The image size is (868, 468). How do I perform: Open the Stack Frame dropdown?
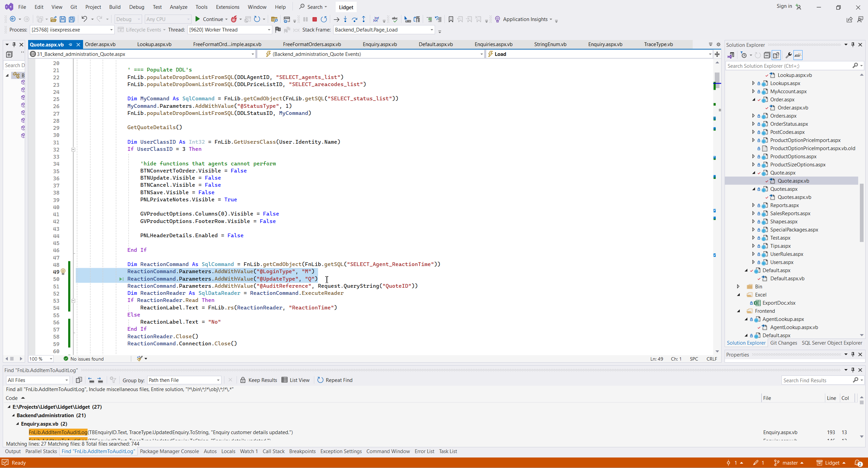coord(432,30)
